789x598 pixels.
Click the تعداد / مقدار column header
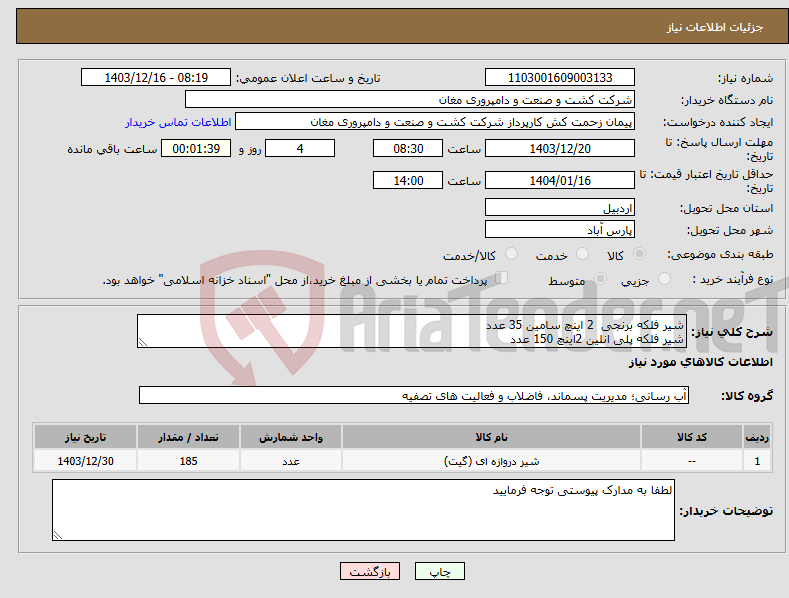click(188, 437)
